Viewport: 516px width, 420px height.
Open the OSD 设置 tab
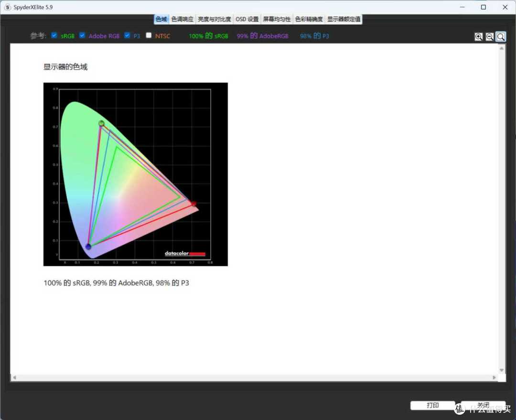pyautogui.click(x=247, y=19)
